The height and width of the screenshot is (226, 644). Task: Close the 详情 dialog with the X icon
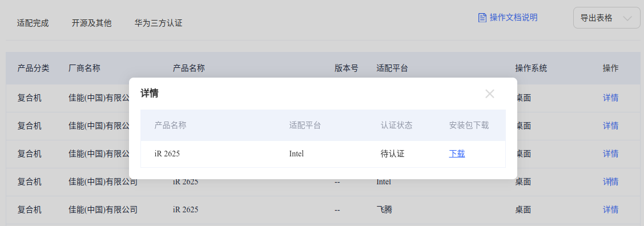click(490, 94)
